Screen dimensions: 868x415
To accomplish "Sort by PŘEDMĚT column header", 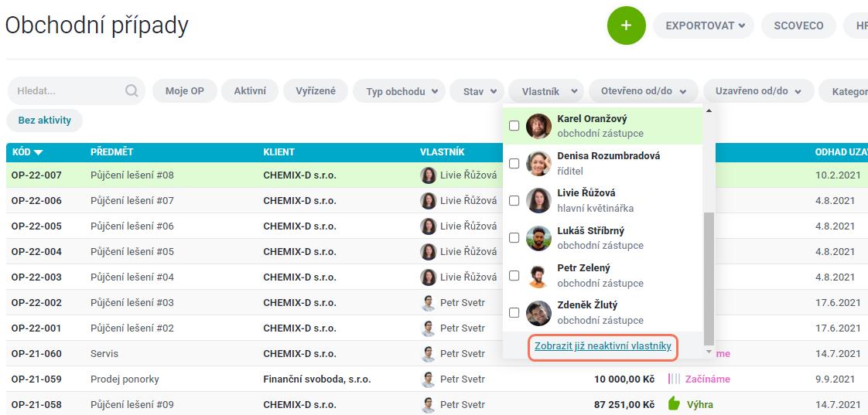I will 112,152.
